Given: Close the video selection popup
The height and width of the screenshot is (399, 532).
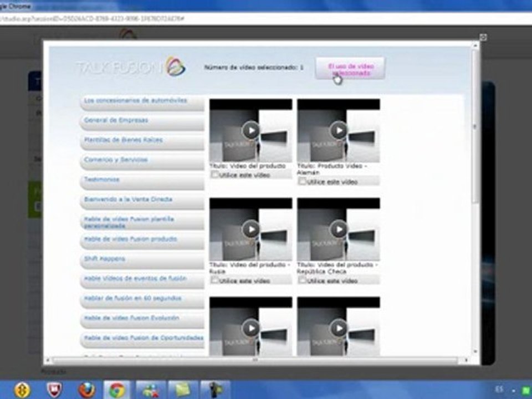Looking at the screenshot, I should [483, 37].
